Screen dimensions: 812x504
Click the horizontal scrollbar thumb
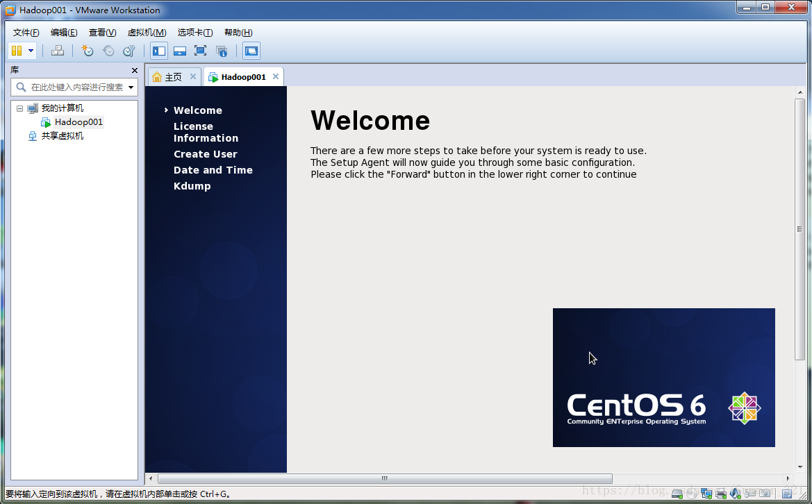(385, 478)
